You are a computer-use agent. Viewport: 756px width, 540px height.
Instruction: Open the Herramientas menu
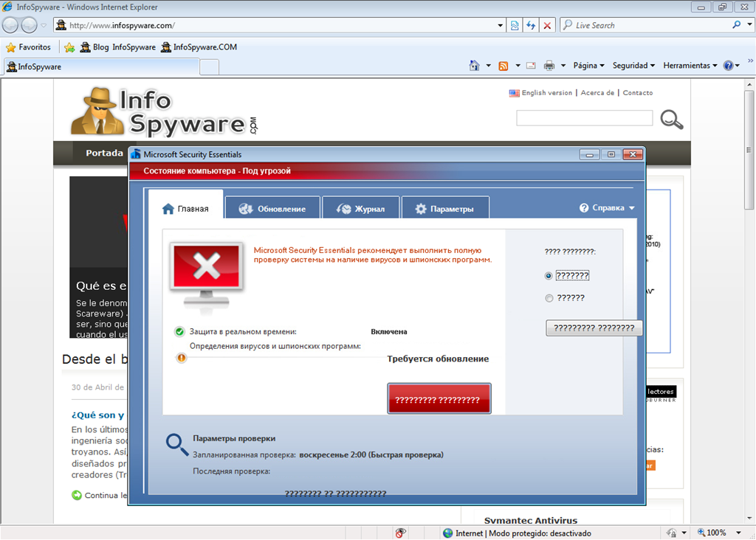click(690, 66)
